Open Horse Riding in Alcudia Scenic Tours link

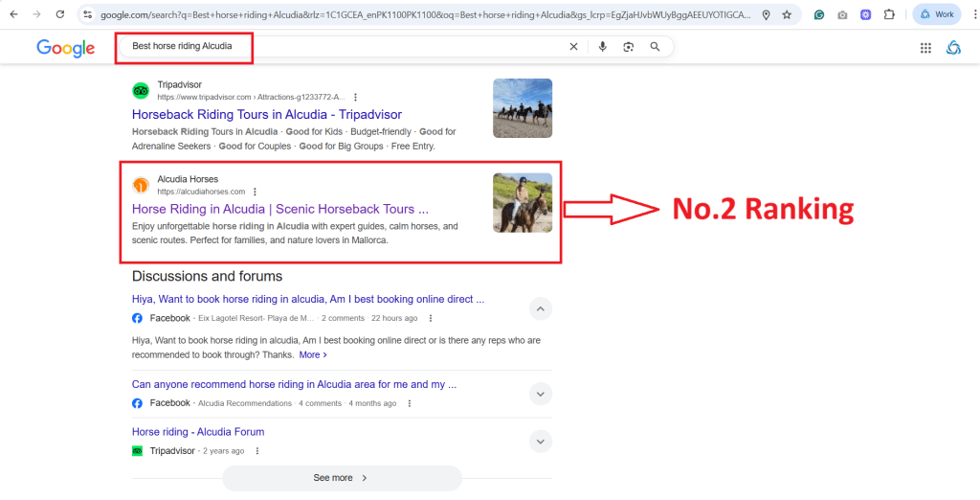pos(280,209)
